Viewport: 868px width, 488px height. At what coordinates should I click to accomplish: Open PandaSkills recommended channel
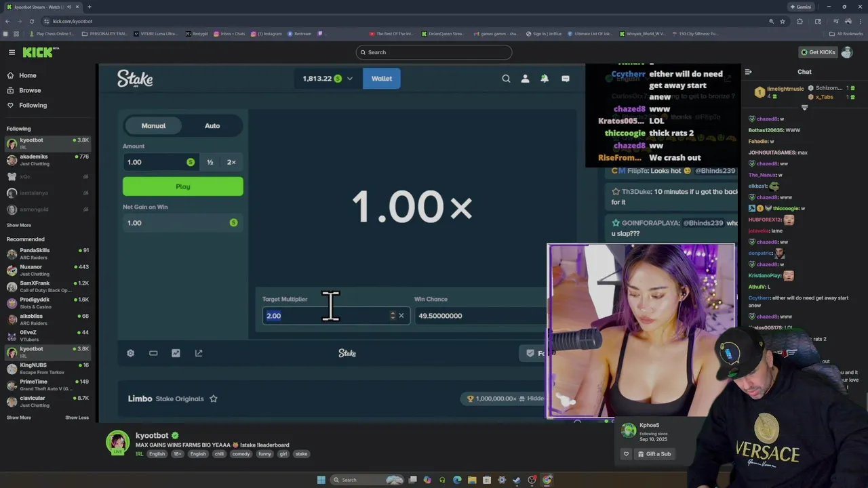tap(47, 253)
